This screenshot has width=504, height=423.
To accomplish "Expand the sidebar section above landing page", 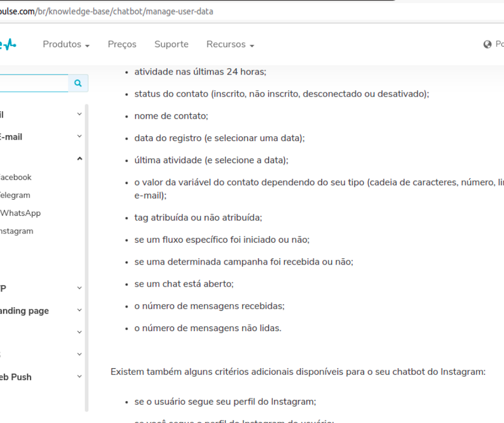I will pos(79,288).
